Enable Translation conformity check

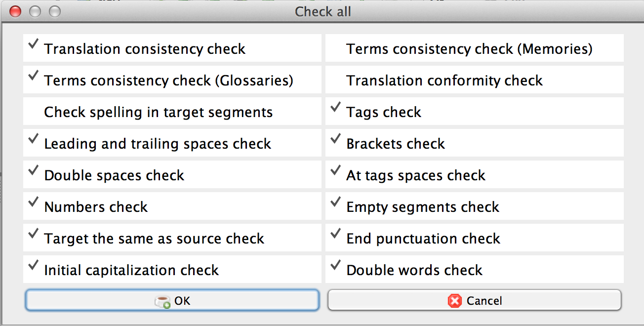pyautogui.click(x=444, y=81)
